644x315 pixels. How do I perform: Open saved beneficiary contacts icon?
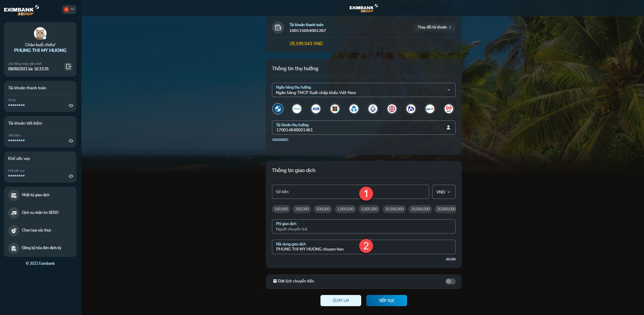(x=448, y=128)
